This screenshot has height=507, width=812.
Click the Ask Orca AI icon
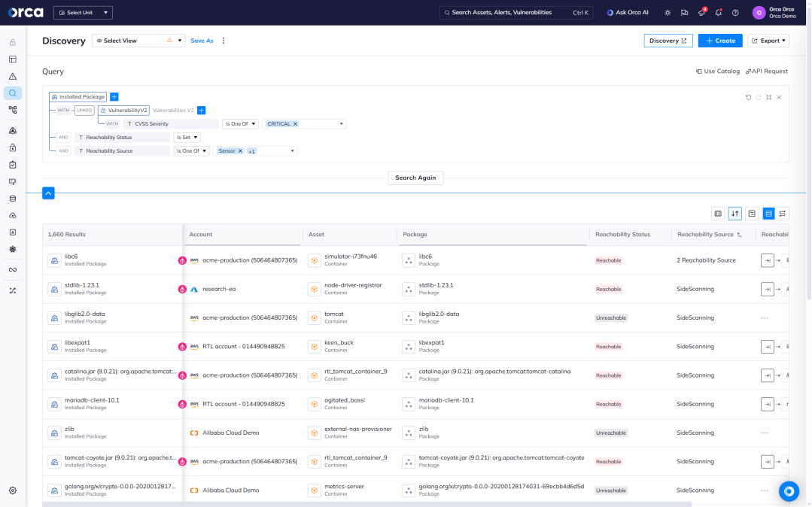coord(610,13)
